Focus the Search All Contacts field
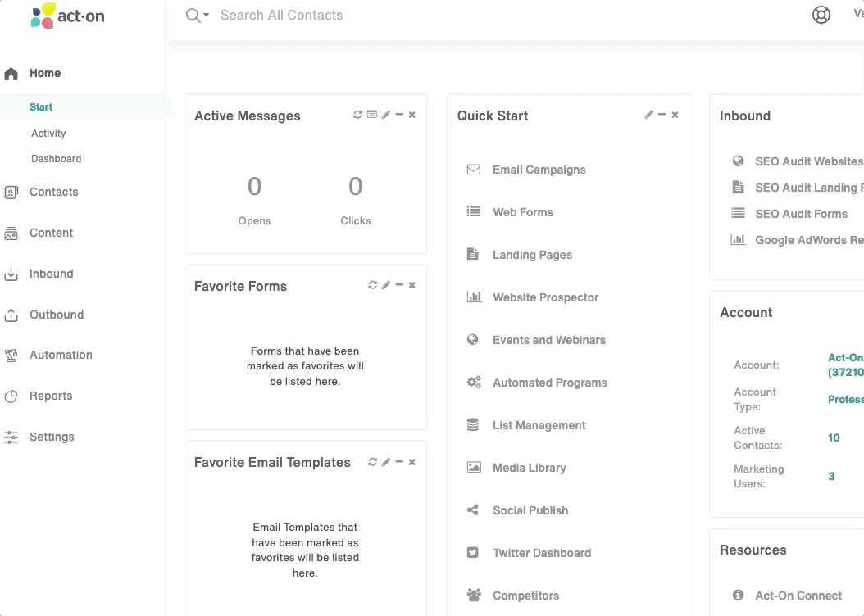Viewport: 864px width, 616px height. pyautogui.click(x=281, y=15)
